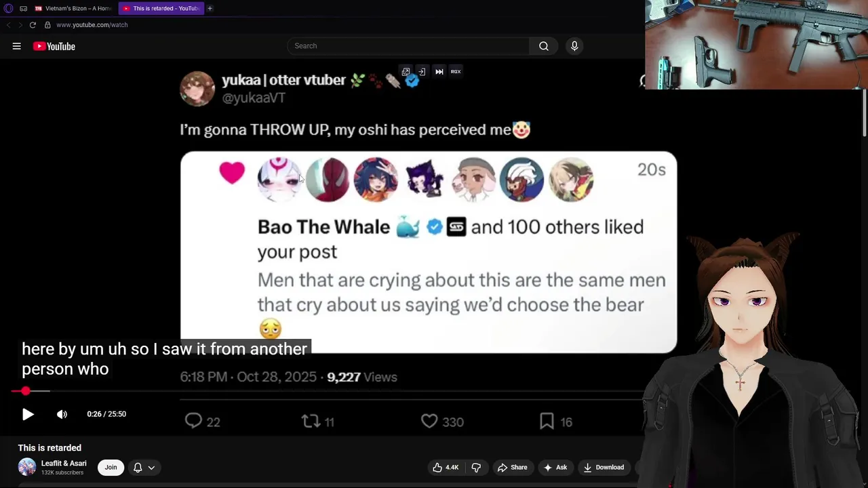Click the Download button
This screenshot has height=488, width=868.
pyautogui.click(x=604, y=467)
